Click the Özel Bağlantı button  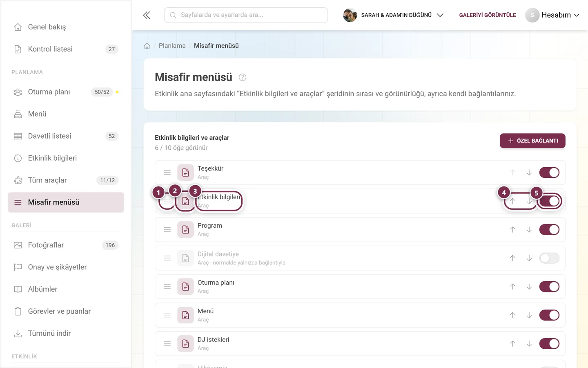point(532,141)
